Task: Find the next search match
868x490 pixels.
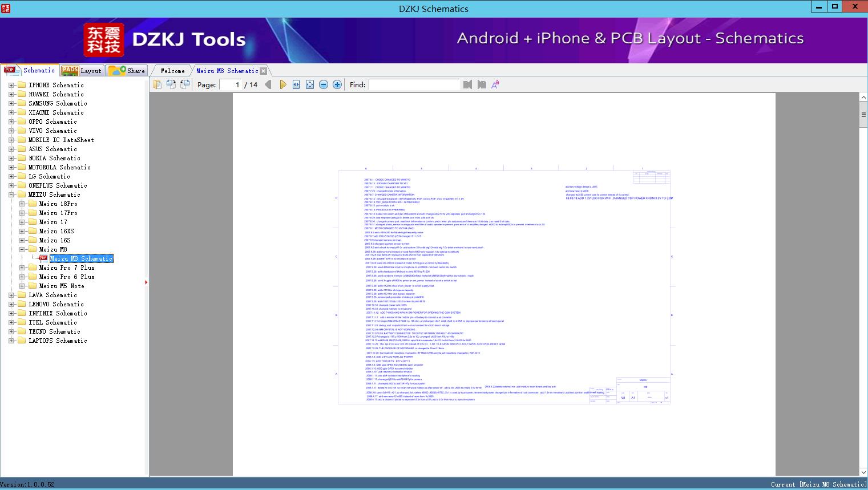Action: (482, 84)
